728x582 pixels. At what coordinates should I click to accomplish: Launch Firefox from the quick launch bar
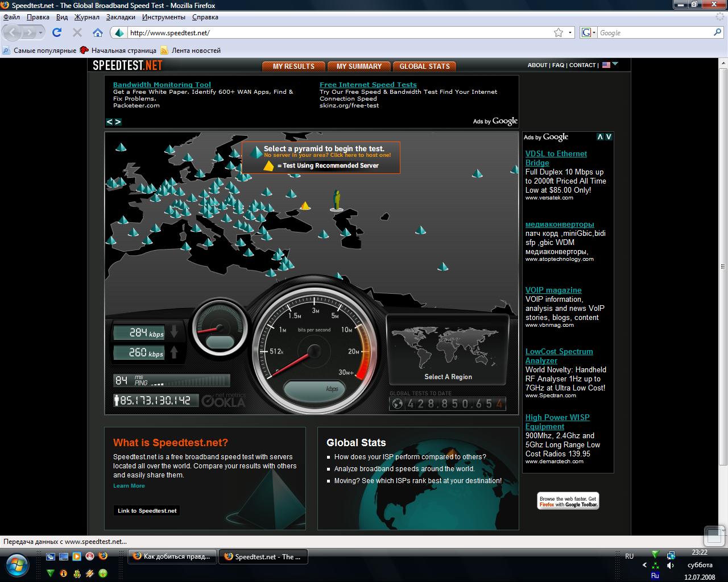pos(103,556)
